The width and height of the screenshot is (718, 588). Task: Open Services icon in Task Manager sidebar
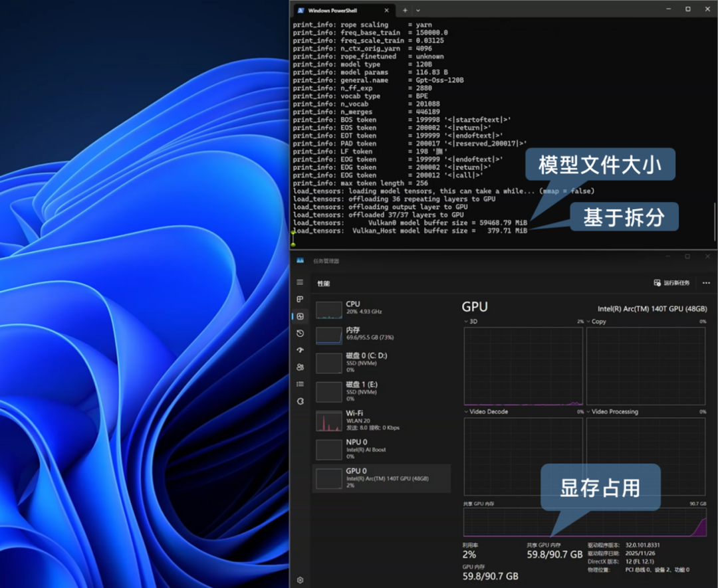[300, 401]
